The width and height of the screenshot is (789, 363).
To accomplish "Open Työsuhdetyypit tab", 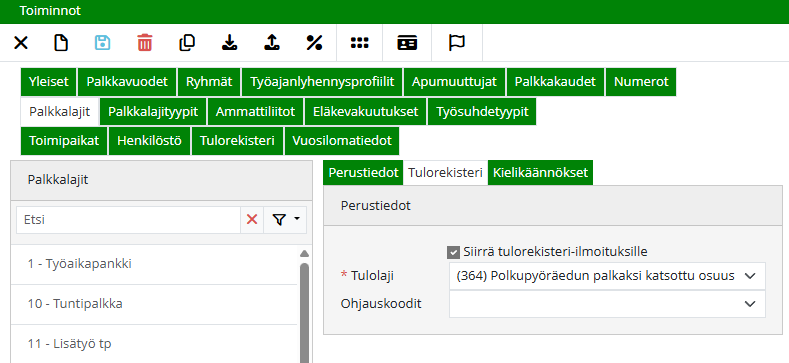I will (482, 112).
